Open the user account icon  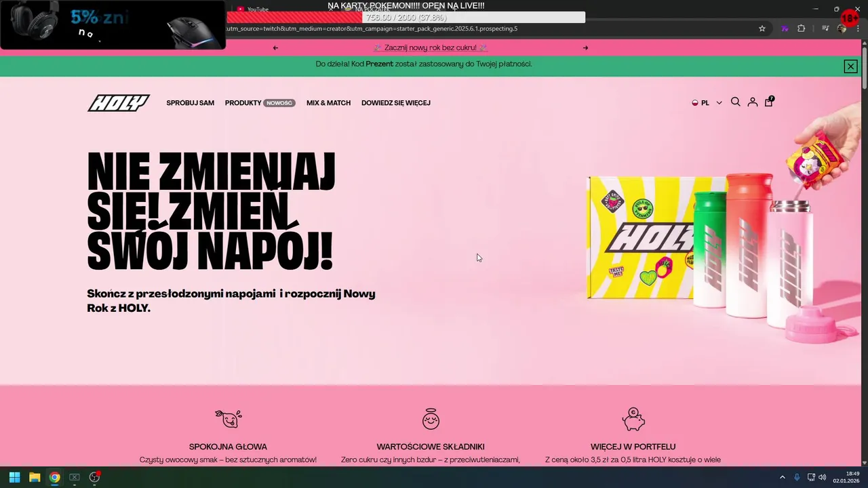(753, 102)
